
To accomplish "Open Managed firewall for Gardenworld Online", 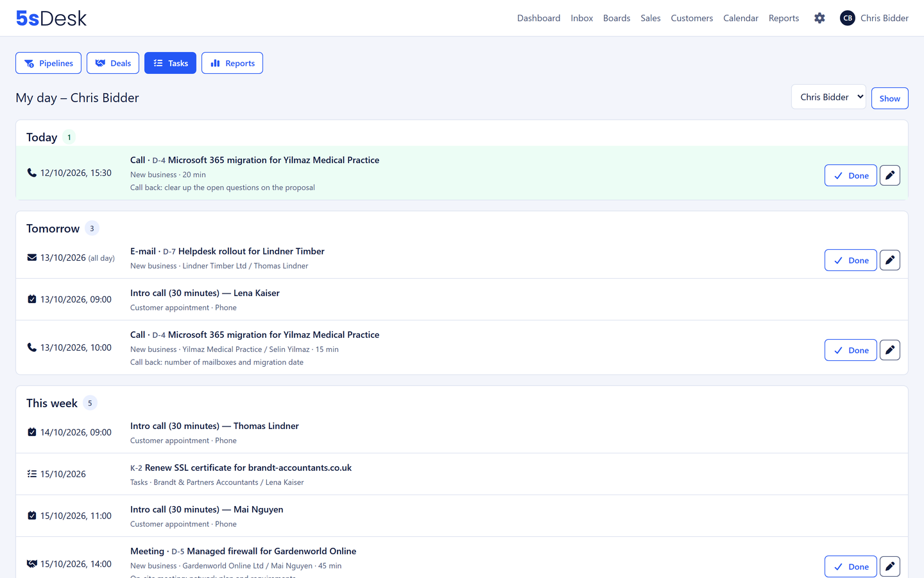I will pyautogui.click(x=271, y=551).
